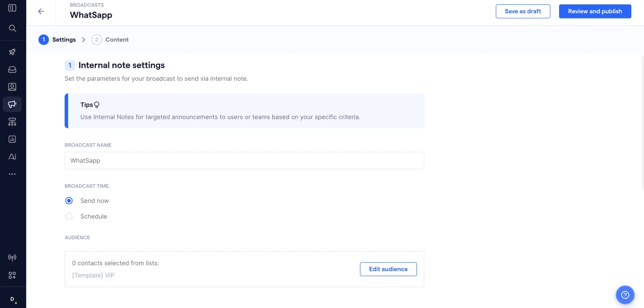Open the workflows icon in sidebar
The image size is (644, 308).
pyautogui.click(x=12, y=122)
